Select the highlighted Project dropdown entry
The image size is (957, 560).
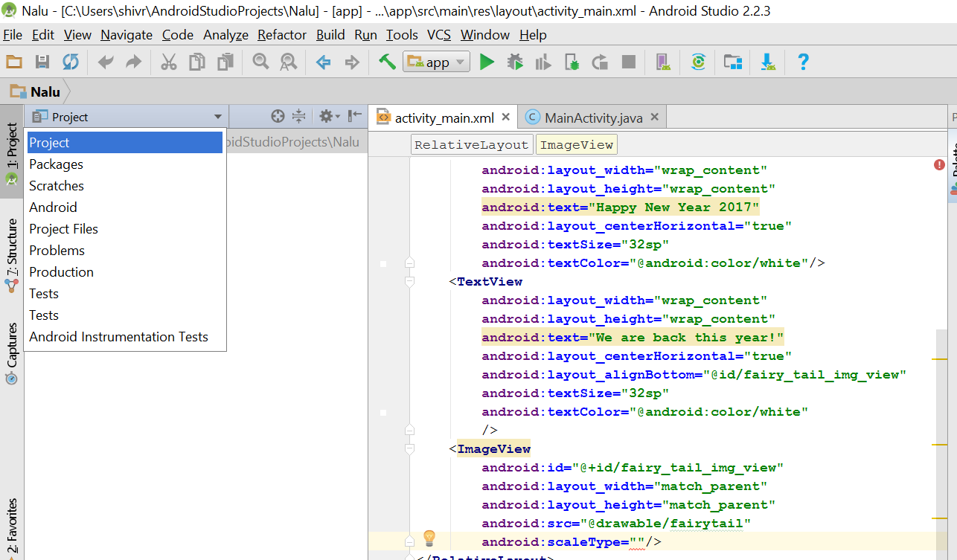(x=125, y=143)
